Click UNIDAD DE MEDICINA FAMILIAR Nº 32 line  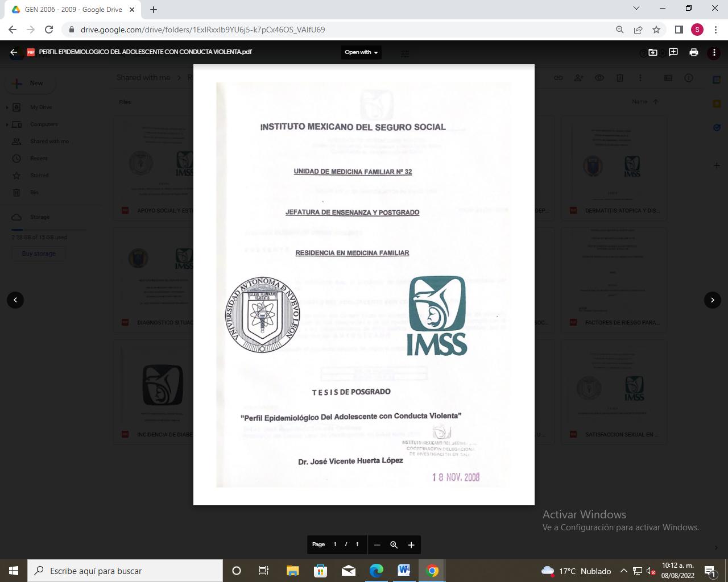(x=353, y=172)
